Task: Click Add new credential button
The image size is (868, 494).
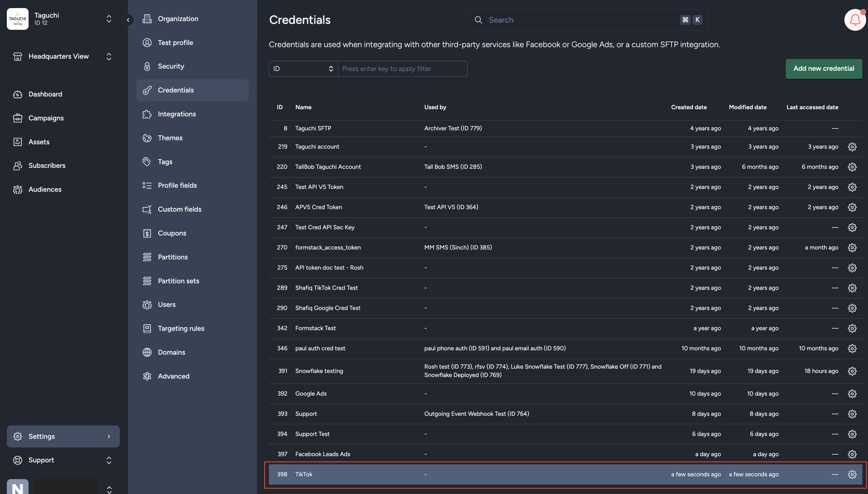Action: click(824, 69)
